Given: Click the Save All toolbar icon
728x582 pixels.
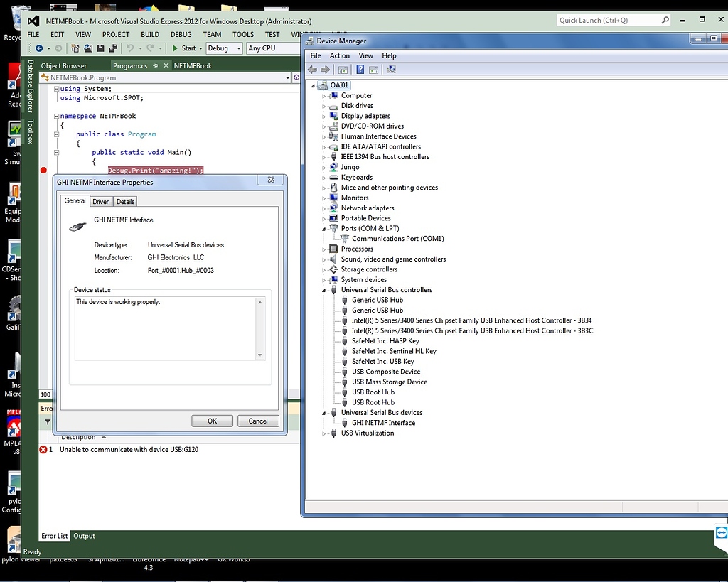Looking at the screenshot, I should 112,48.
